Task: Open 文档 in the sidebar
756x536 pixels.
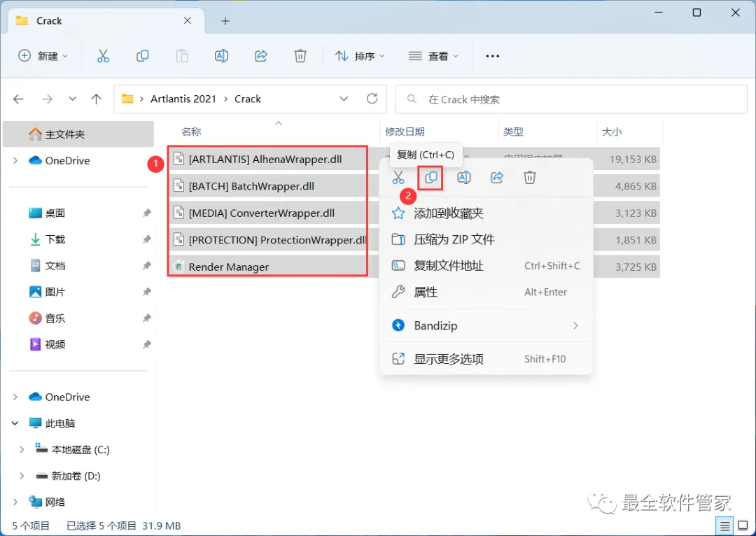Action: [55, 266]
